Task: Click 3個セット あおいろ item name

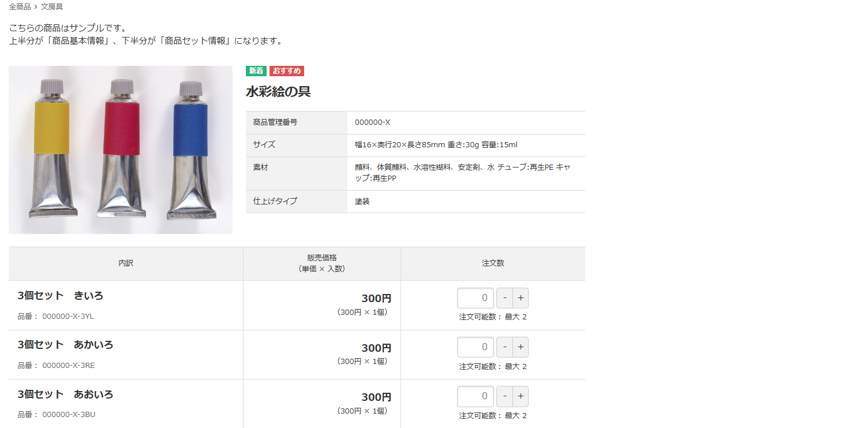Action: [x=65, y=394]
